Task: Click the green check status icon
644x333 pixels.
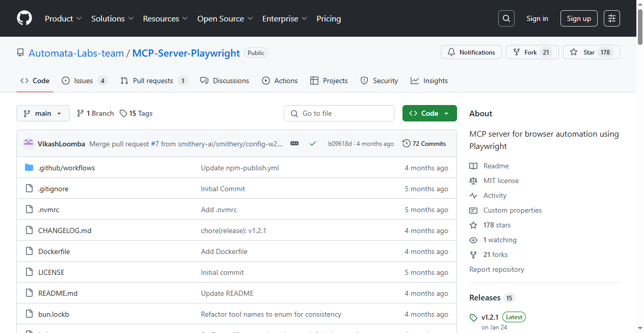Action: click(313, 144)
